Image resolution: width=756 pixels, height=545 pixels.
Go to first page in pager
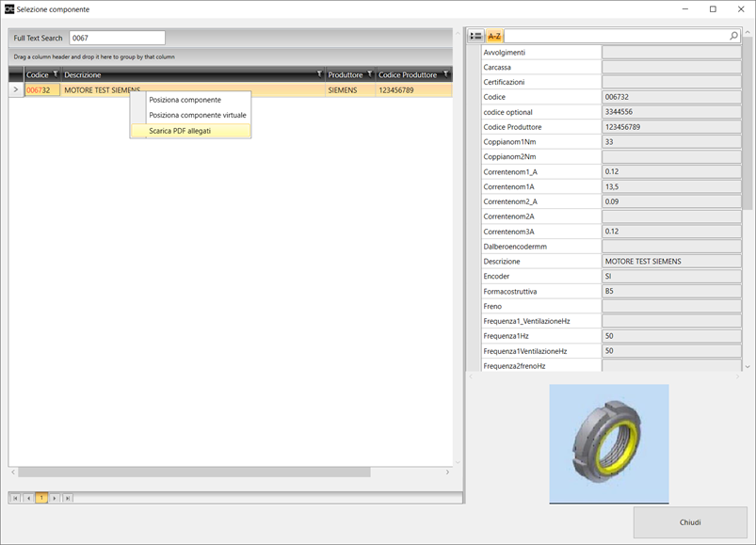click(15, 498)
